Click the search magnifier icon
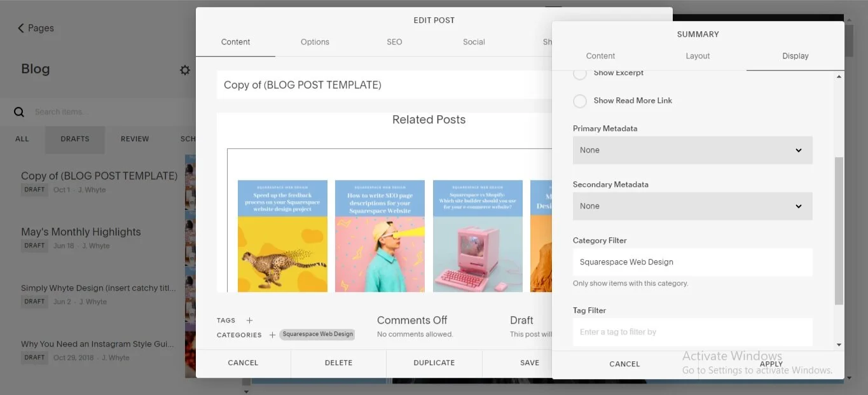868x395 pixels. pos(19,112)
